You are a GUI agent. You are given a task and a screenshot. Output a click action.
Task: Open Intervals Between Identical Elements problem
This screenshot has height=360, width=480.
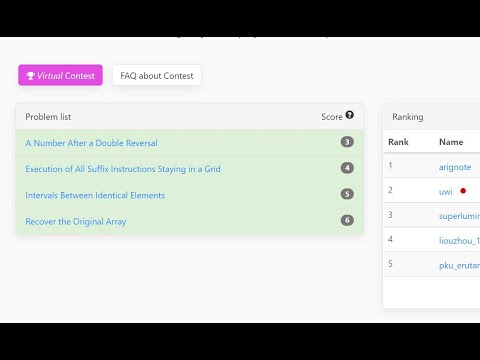click(95, 195)
